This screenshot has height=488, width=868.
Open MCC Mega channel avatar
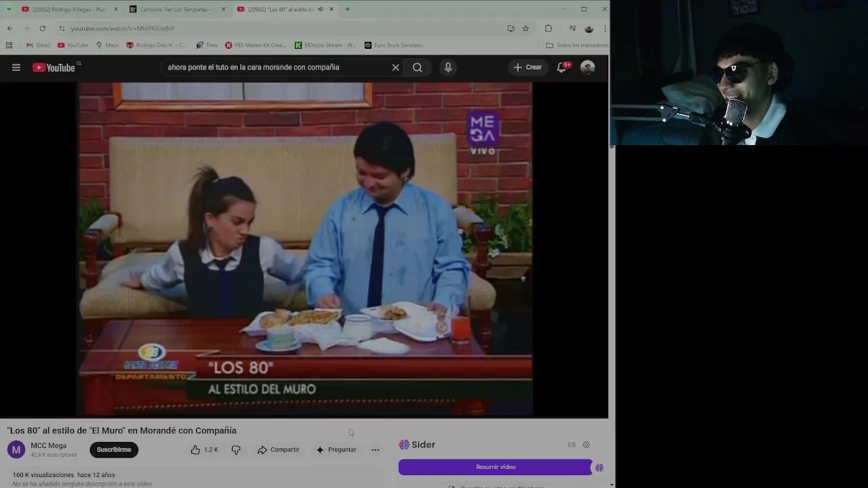[x=16, y=449]
